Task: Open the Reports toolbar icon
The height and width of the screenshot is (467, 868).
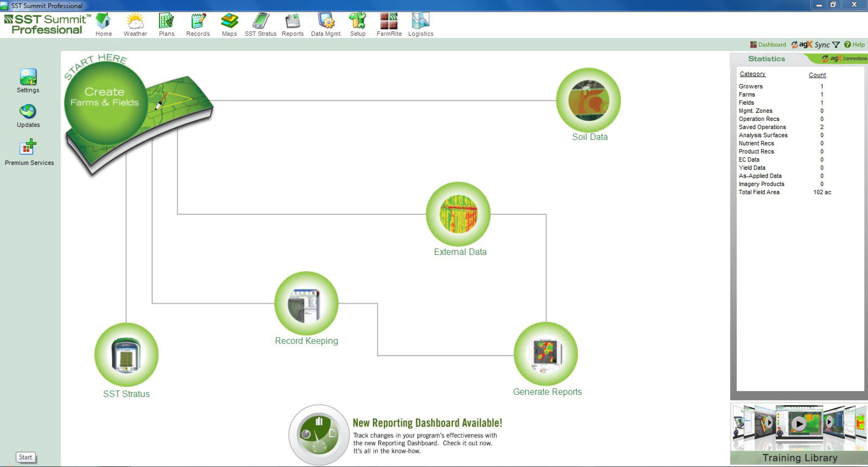Action: point(292,25)
